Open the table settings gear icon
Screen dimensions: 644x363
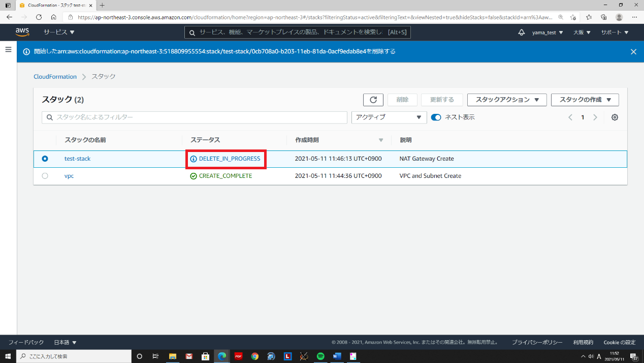(x=615, y=117)
